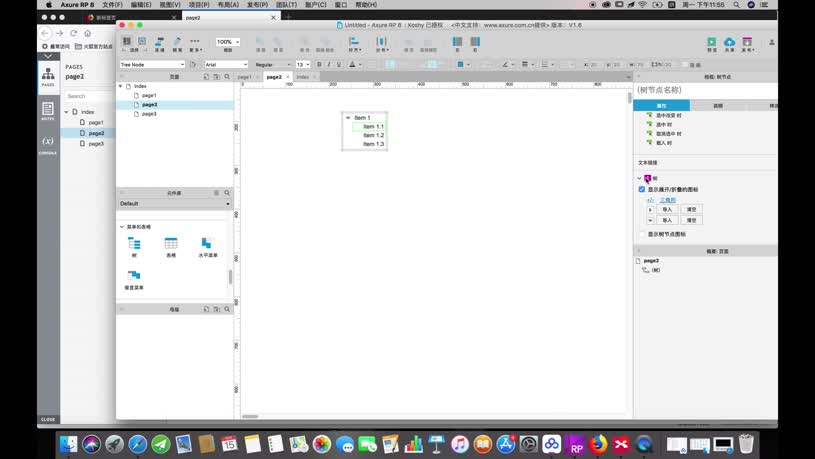Toggle the right panels icon

(x=475, y=42)
